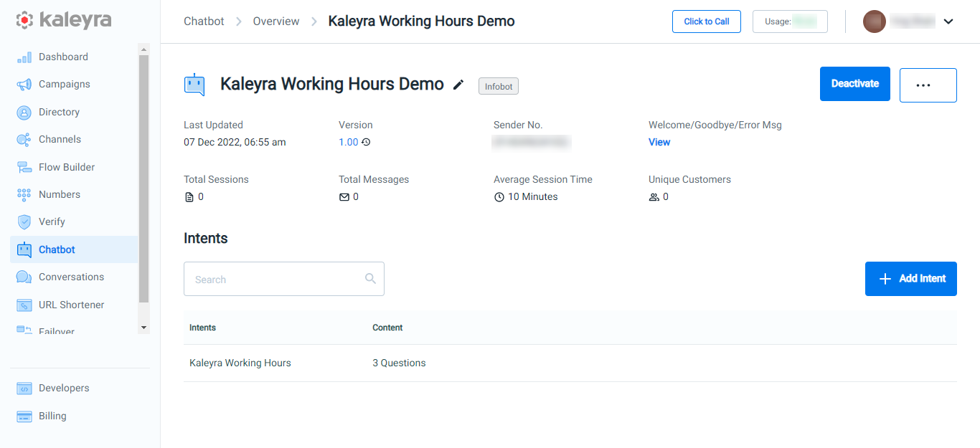Click the 07 Dec 2022, 06:55 am value
This screenshot has width=980, height=448.
pyautogui.click(x=235, y=143)
